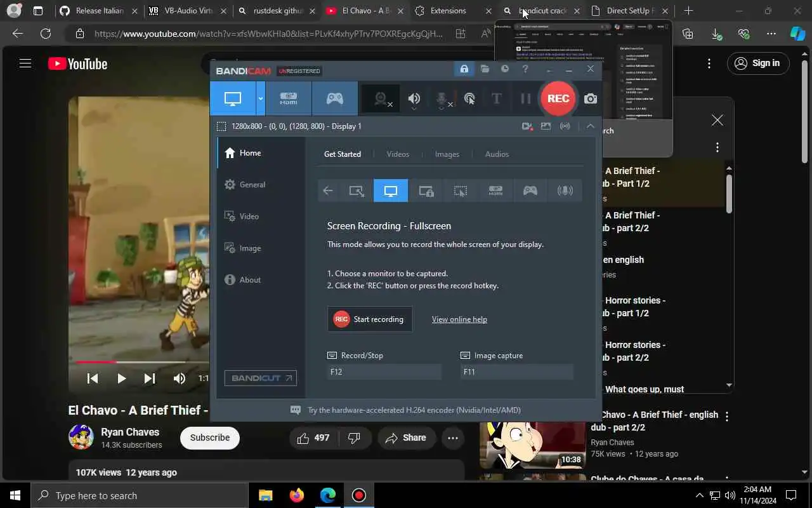This screenshot has height=508, width=812.
Task: Open the Image settings in sidebar
Action: pos(261,248)
